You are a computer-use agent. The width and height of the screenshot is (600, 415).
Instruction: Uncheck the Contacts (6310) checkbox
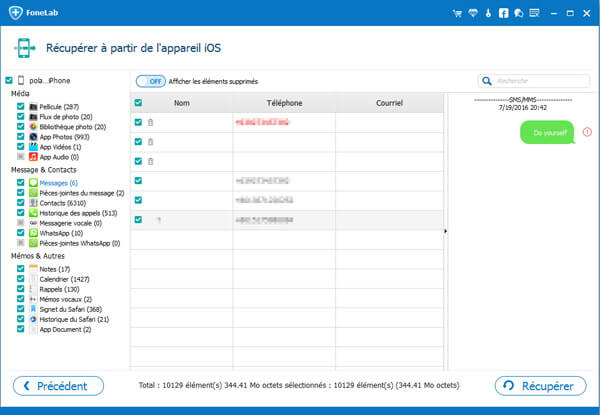21,203
